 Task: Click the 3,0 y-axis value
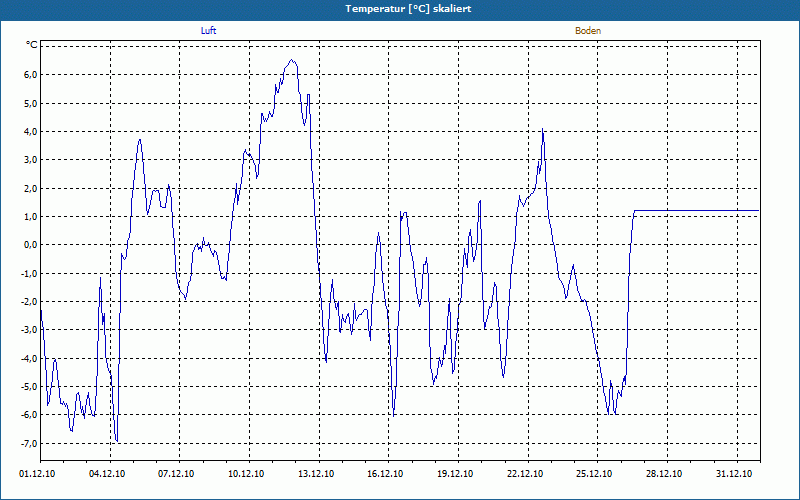31,160
